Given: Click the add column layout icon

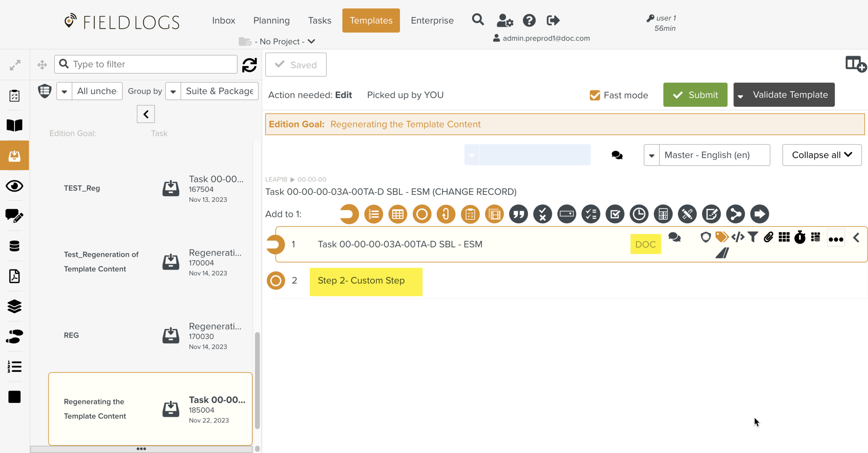Looking at the screenshot, I should (x=855, y=64).
